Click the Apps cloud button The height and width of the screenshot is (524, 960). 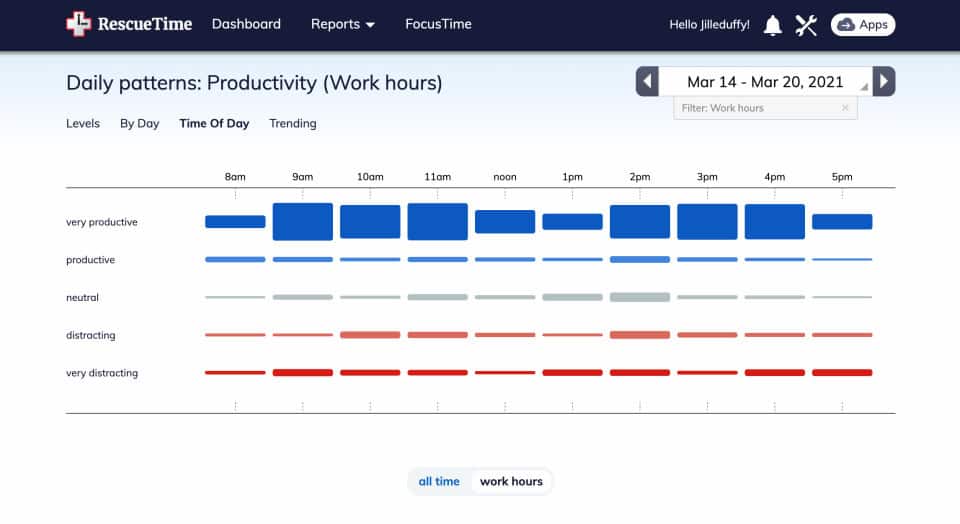click(x=863, y=25)
